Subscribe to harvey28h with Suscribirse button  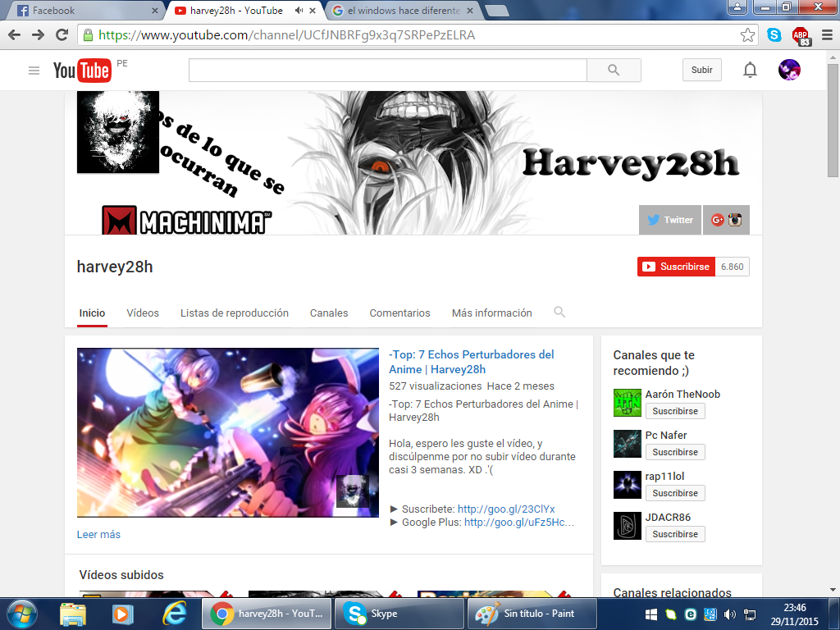tap(676, 267)
